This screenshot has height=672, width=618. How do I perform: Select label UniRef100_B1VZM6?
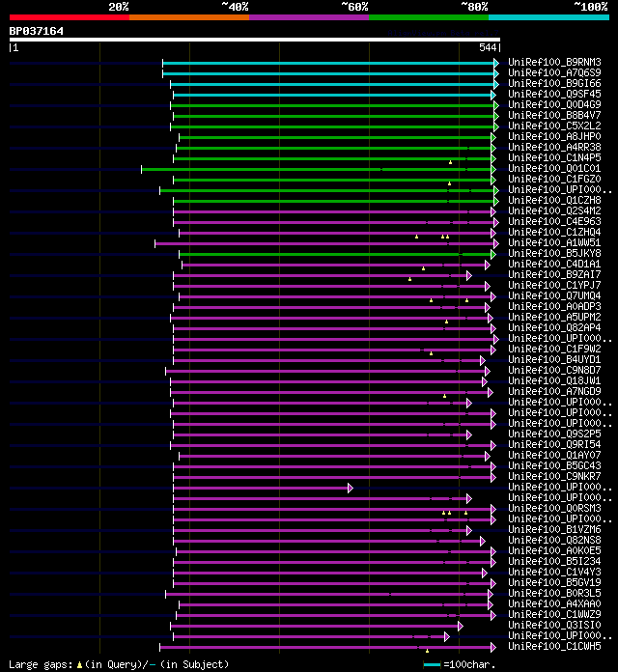(554, 530)
